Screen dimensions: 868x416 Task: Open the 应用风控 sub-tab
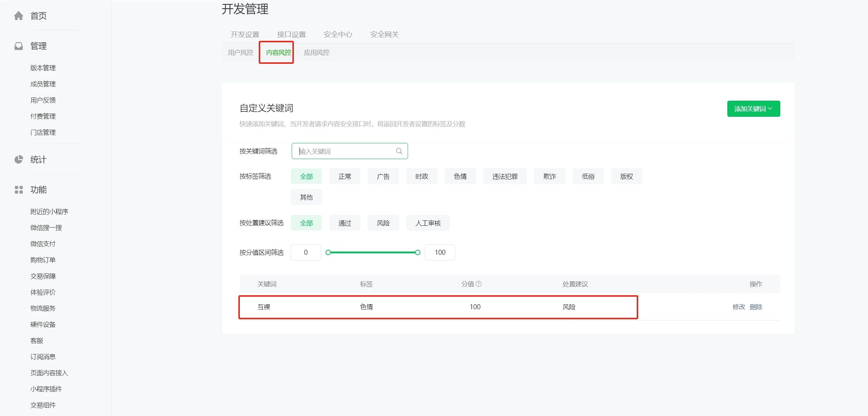click(x=316, y=53)
